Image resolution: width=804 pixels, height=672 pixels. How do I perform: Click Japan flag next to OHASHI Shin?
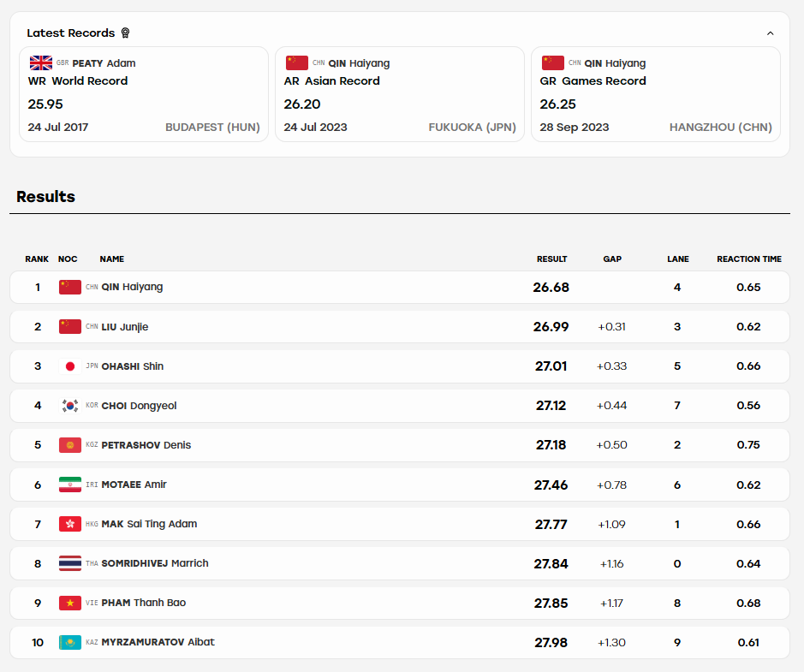70,366
